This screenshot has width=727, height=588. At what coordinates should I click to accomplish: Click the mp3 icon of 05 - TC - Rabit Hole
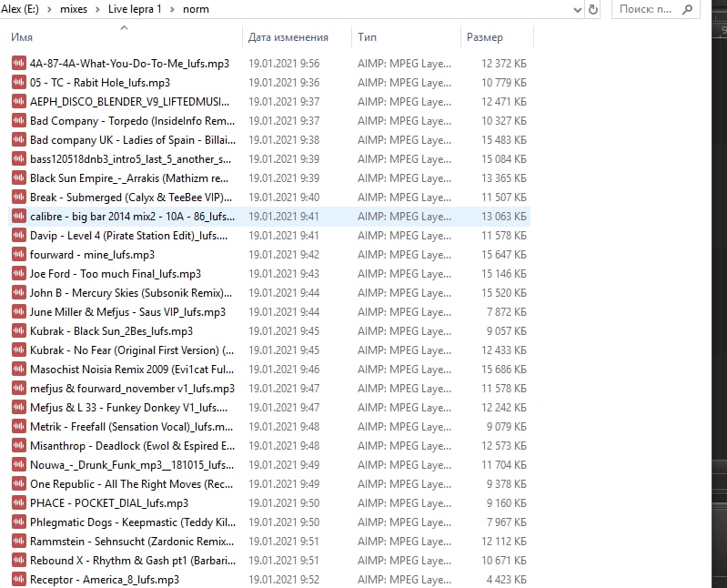point(19,82)
